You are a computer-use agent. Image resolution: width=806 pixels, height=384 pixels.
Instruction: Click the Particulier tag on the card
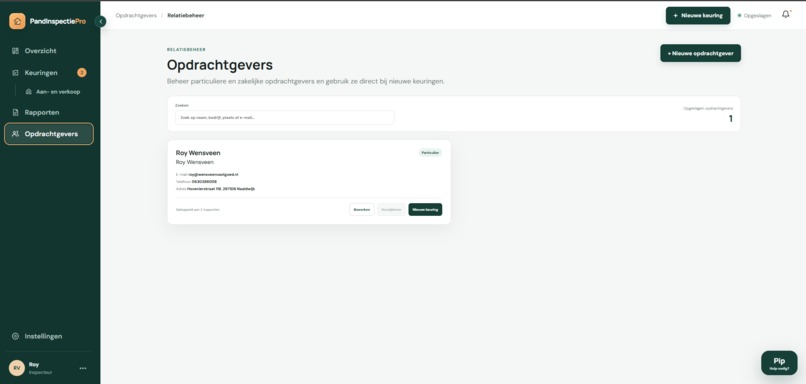click(430, 153)
